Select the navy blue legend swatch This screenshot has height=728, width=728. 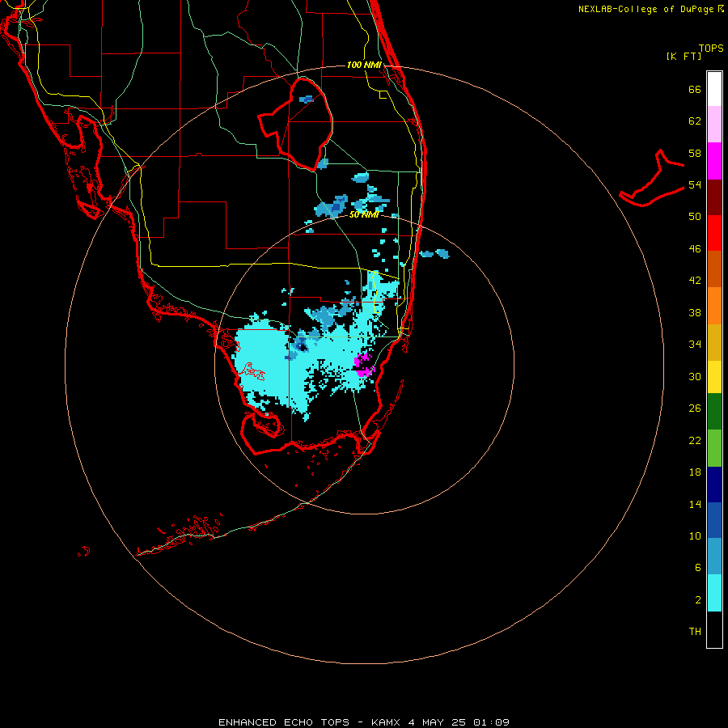point(714,485)
